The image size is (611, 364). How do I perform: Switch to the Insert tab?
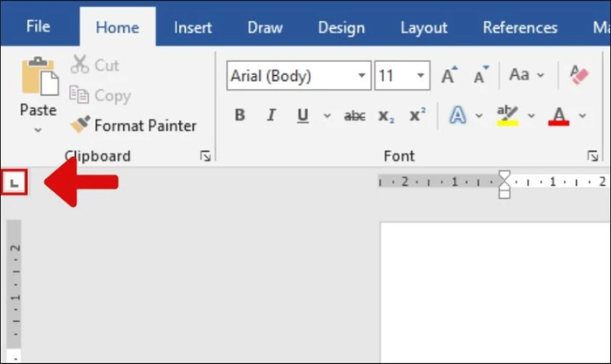193,28
